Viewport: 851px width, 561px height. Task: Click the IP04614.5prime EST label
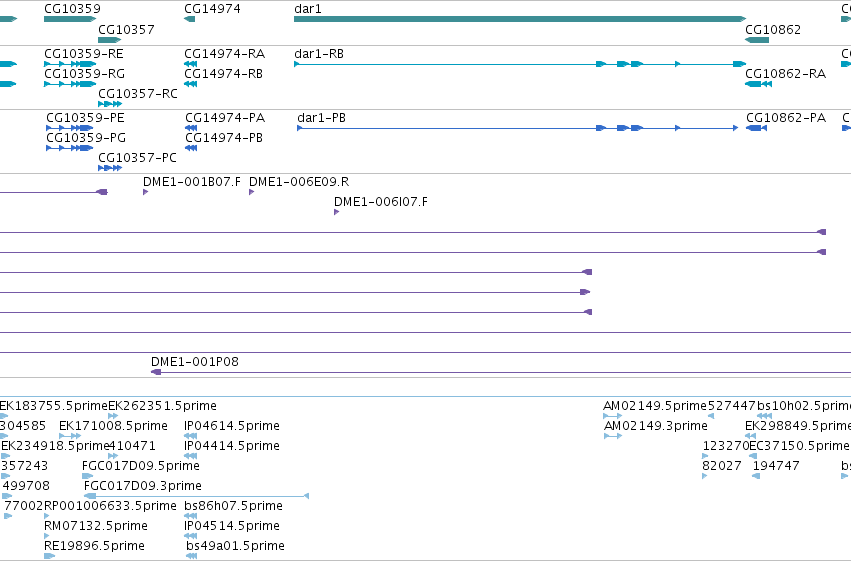tap(232, 426)
